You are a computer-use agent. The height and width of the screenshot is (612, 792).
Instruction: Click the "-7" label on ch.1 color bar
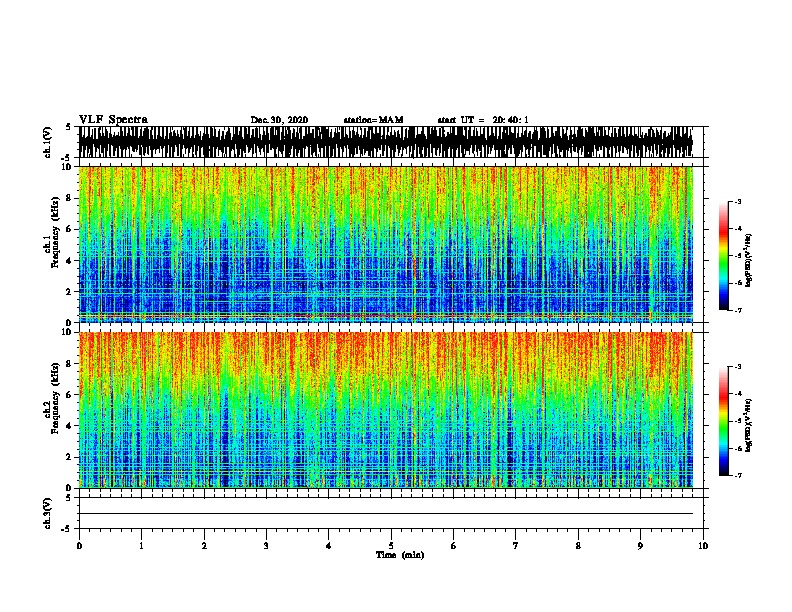pos(737,310)
